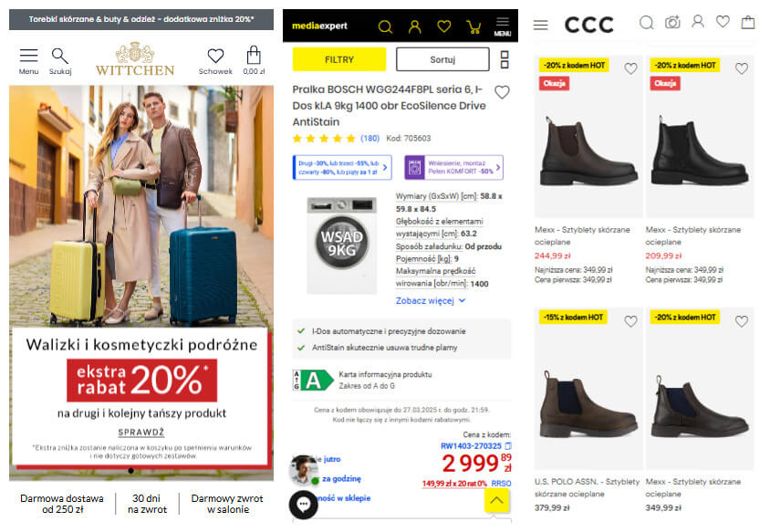Image resolution: width=770 pixels, height=532 pixels.
Task: Click the mediaexpert search magnifier icon
Action: coord(386,26)
